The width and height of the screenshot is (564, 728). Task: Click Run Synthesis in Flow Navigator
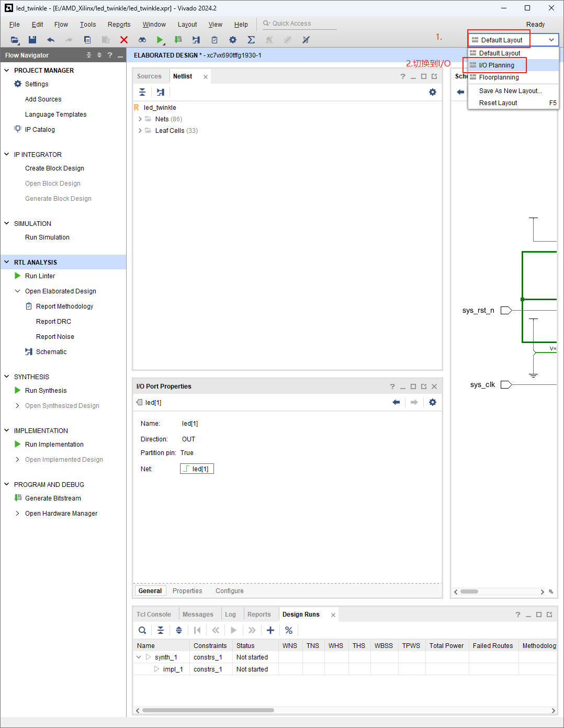[46, 391]
